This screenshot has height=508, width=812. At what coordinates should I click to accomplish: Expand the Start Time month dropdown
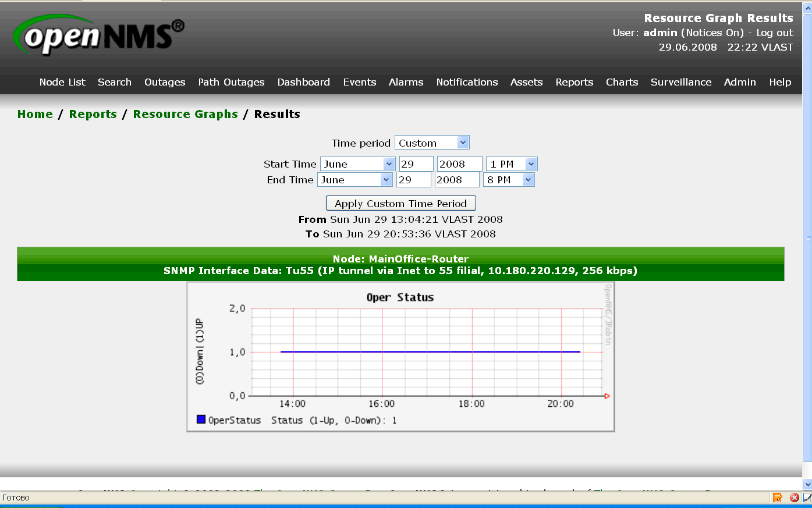[357, 164]
